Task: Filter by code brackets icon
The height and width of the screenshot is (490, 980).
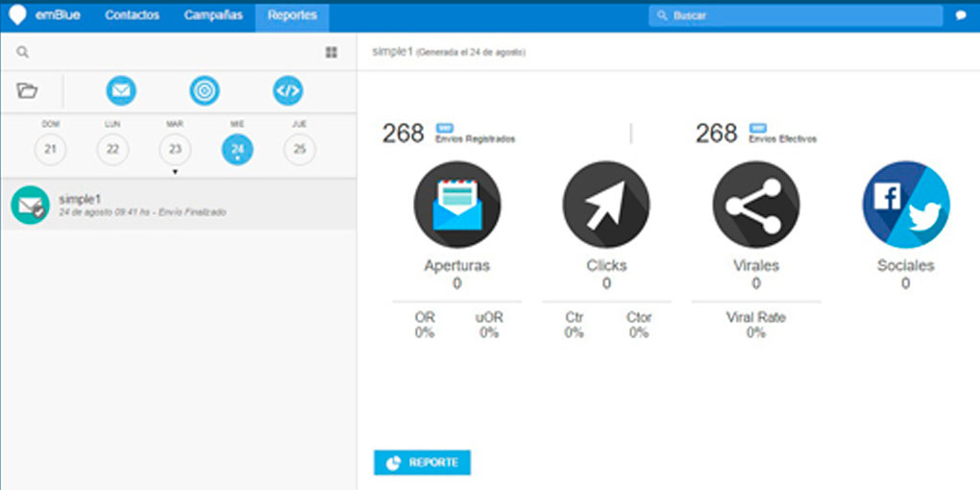Action: [288, 91]
